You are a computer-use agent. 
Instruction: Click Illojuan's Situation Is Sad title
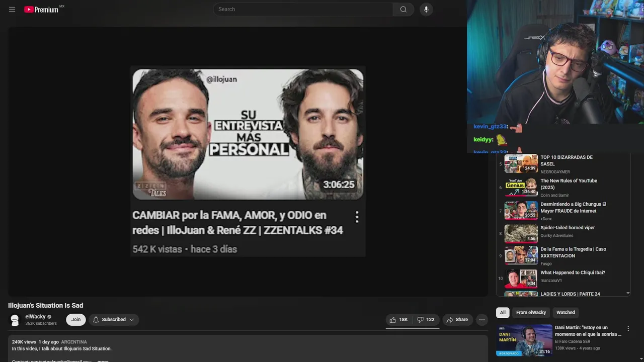(45, 305)
